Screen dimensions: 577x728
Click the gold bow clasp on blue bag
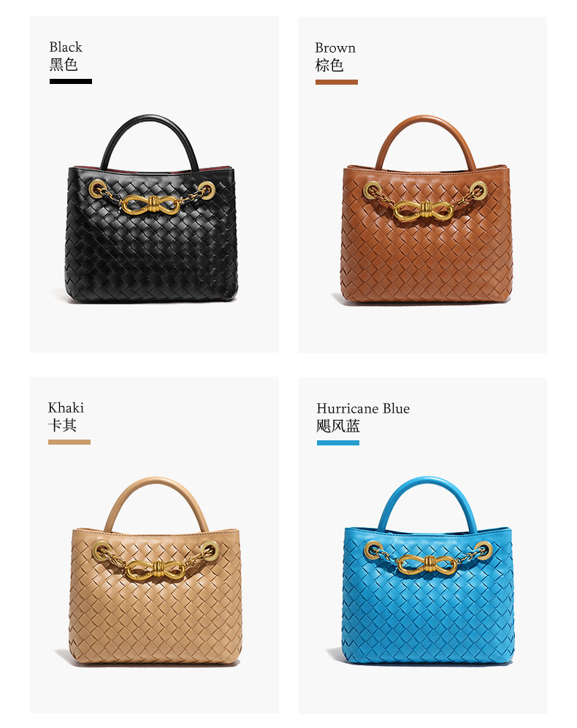click(427, 564)
